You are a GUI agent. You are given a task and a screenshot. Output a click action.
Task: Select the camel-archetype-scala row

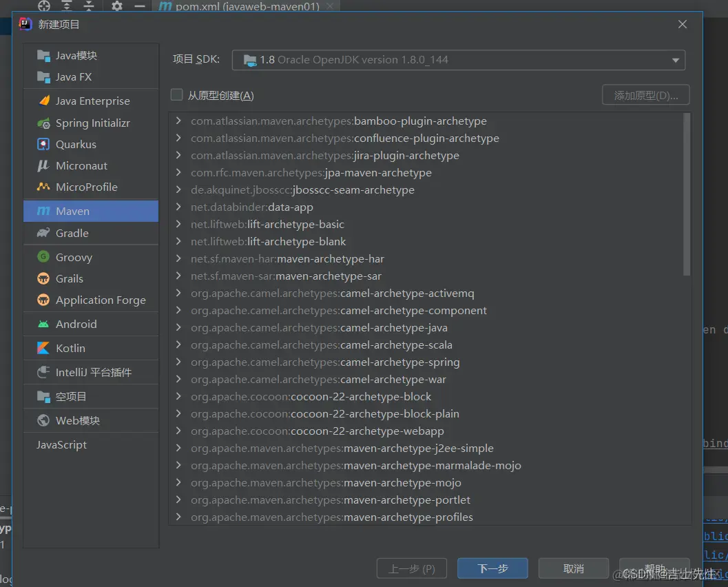pyautogui.click(x=426, y=344)
